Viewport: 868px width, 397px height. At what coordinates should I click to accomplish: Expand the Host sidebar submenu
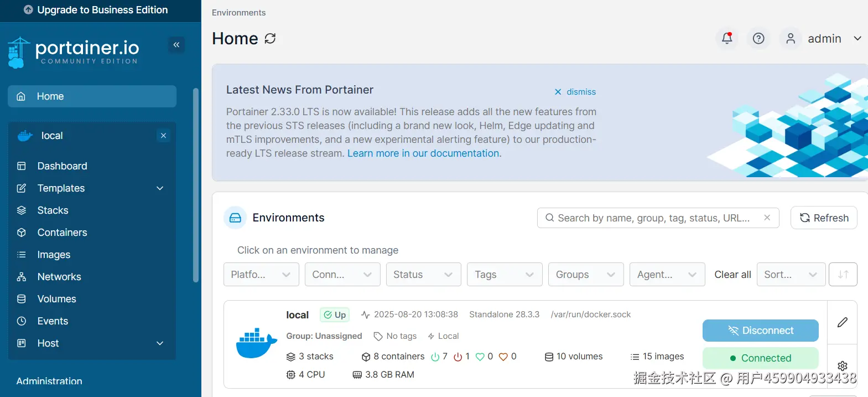coord(160,343)
